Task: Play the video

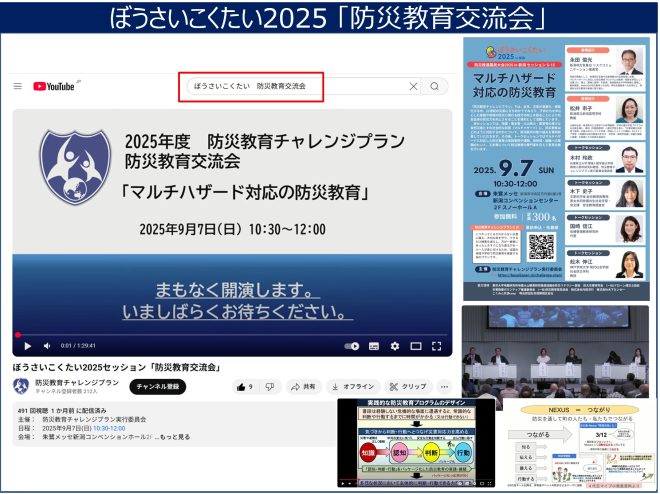Action: (x=27, y=346)
